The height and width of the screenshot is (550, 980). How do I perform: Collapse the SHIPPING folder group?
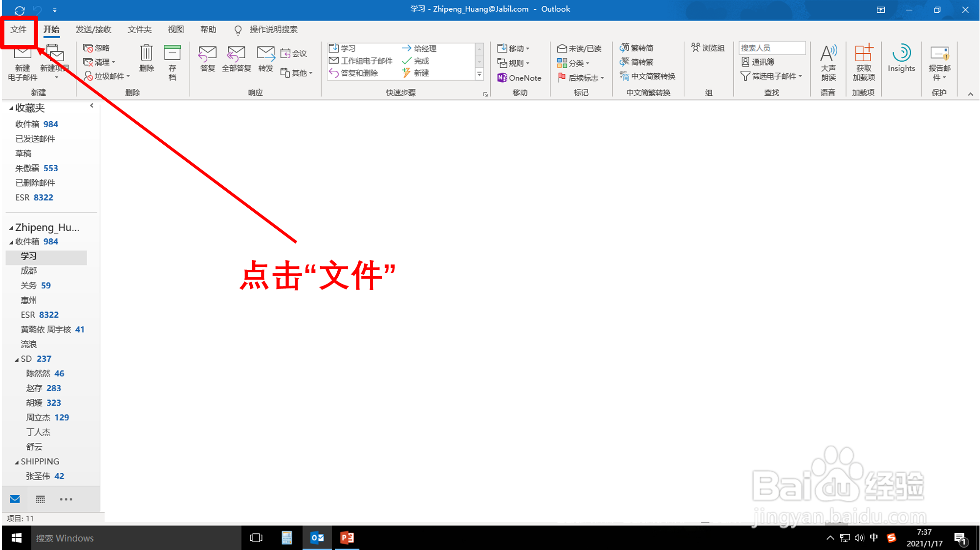coord(15,461)
